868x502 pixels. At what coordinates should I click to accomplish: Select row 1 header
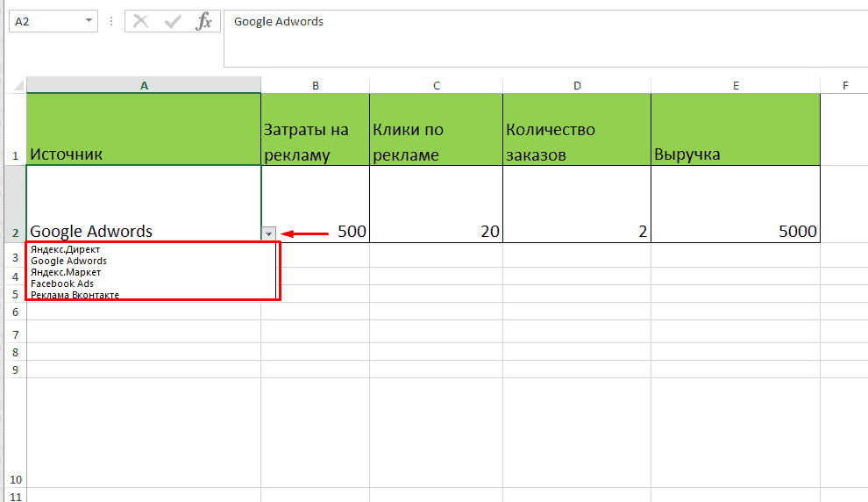click(x=16, y=129)
